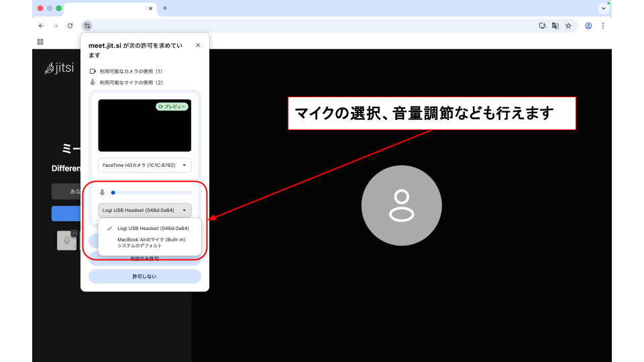This screenshot has width=644, height=362.
Task: Click the プレビュー badge on camera preview
Action: pyautogui.click(x=172, y=107)
